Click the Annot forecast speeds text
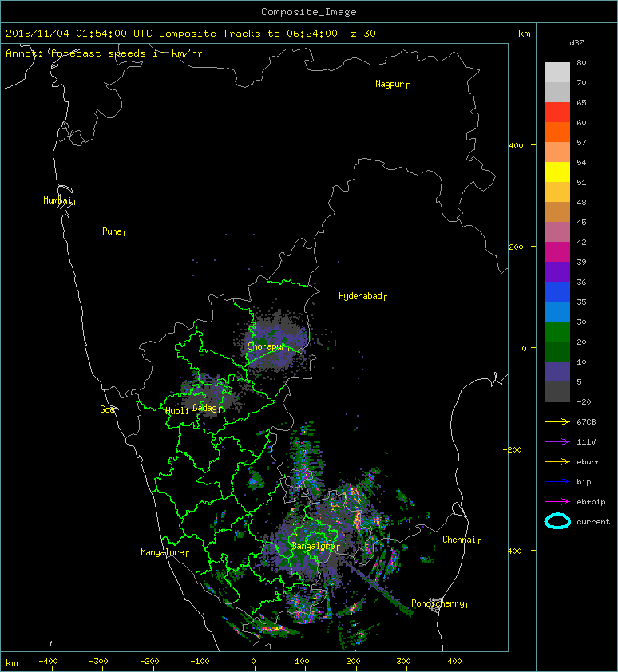The height and width of the screenshot is (672, 618). pyautogui.click(x=105, y=53)
